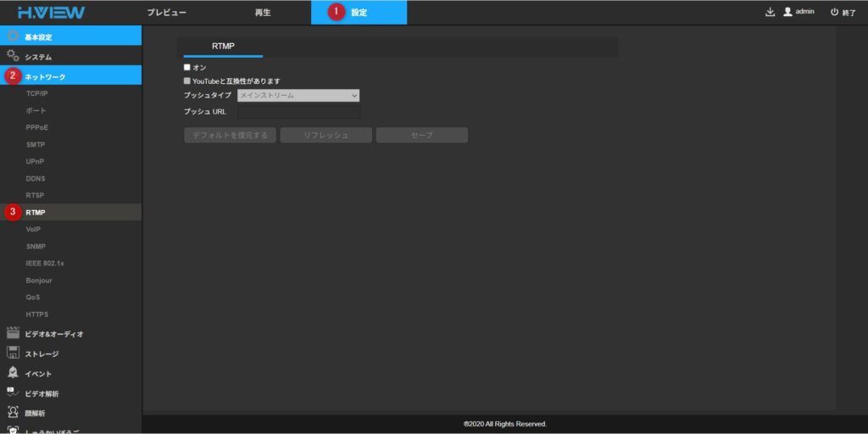Open システム settings gear icon
Image resolution: width=868 pixels, height=434 pixels.
pyautogui.click(x=13, y=56)
